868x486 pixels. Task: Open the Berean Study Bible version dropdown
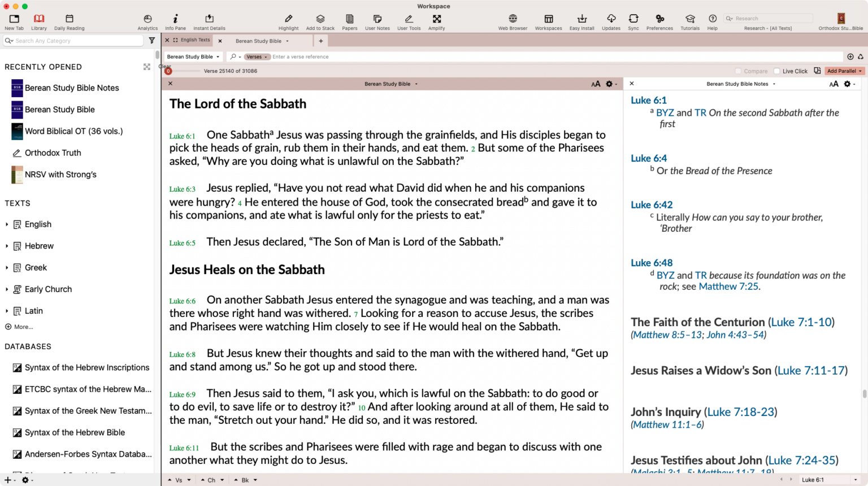pyautogui.click(x=193, y=57)
